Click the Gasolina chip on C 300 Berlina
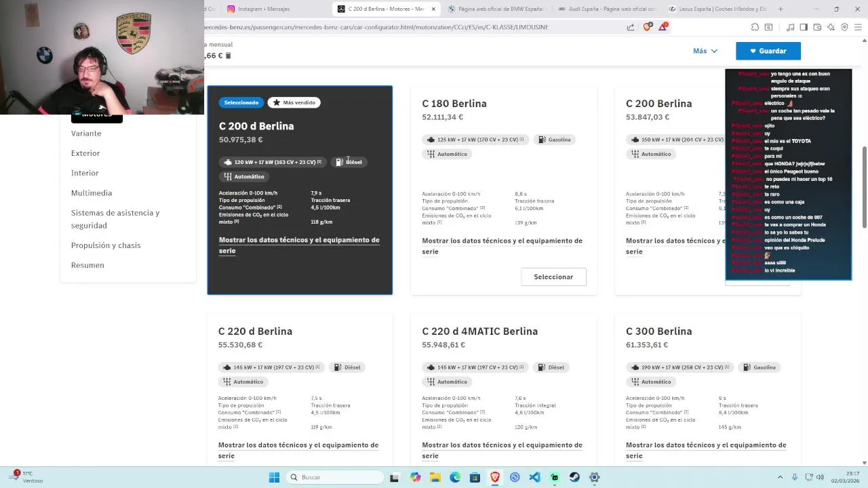This screenshot has width=868, height=488. tap(759, 367)
